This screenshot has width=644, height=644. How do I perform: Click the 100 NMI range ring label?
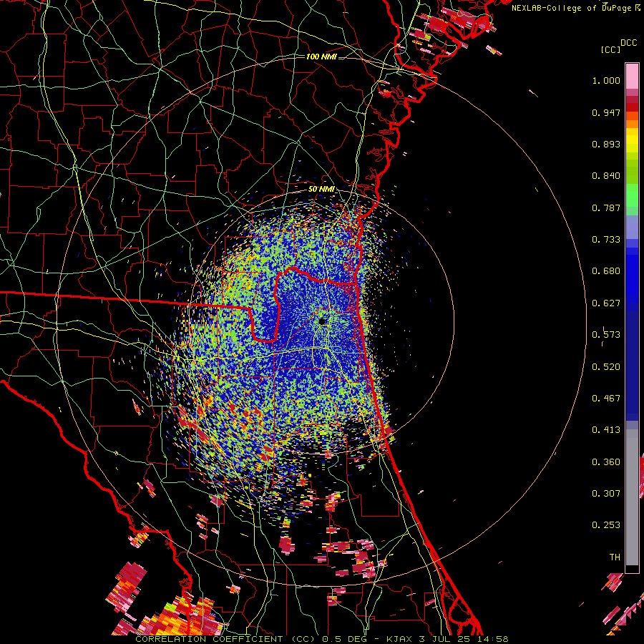pyautogui.click(x=321, y=57)
